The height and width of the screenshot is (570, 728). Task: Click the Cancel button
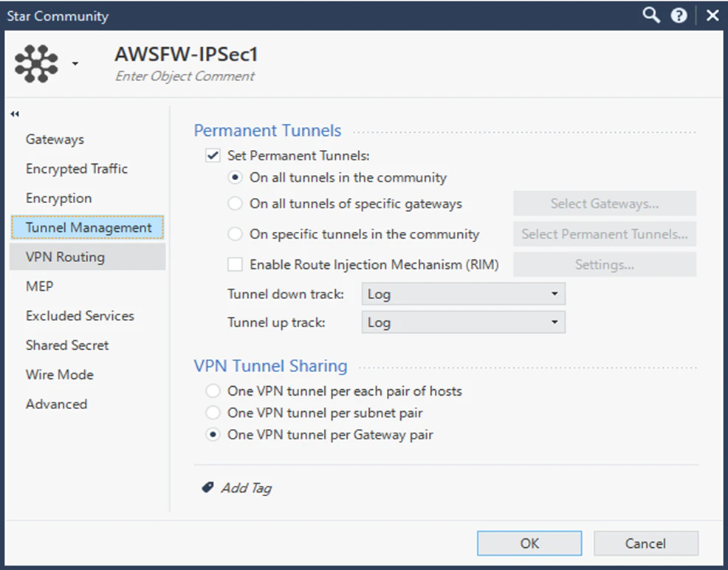point(646,543)
